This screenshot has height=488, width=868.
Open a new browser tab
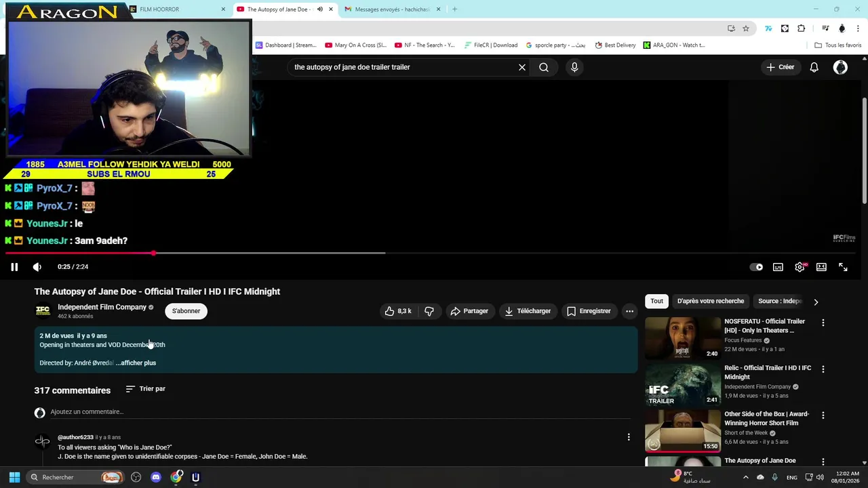pyautogui.click(x=454, y=9)
